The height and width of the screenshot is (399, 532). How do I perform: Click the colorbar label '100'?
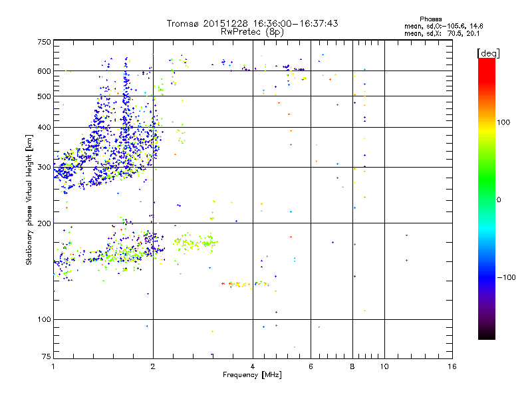[x=503, y=122]
